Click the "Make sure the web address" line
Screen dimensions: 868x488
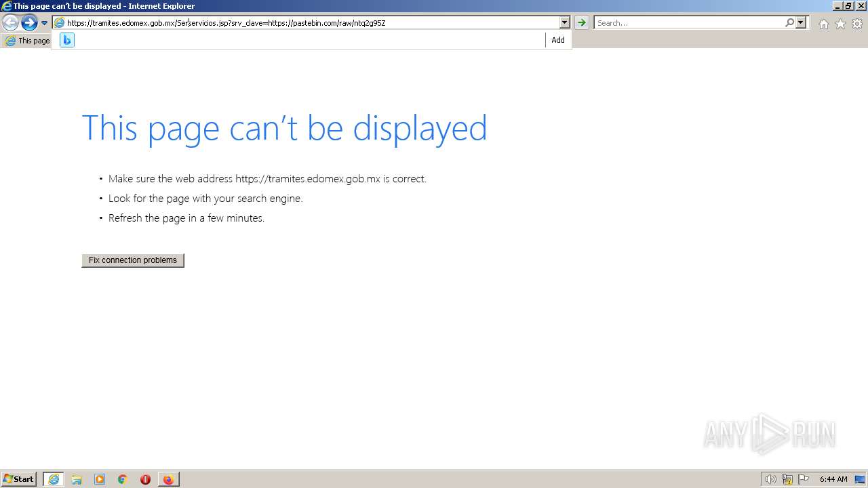tap(267, 179)
